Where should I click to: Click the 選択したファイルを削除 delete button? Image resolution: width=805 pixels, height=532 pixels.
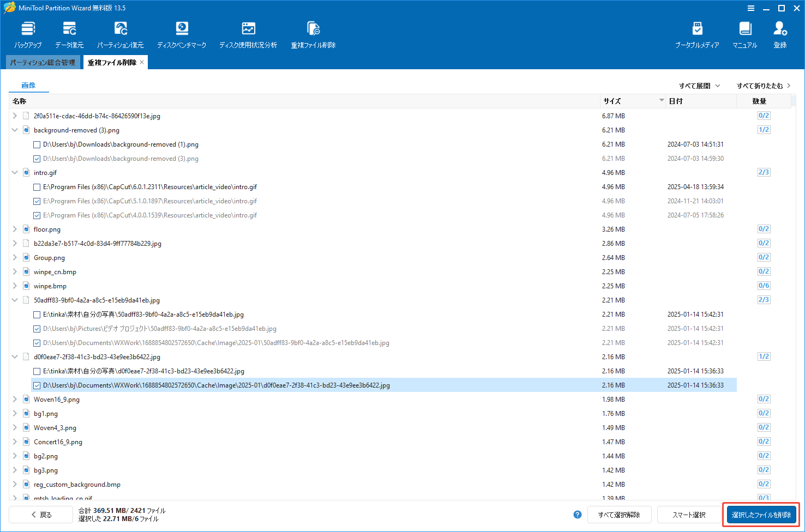coord(761,514)
